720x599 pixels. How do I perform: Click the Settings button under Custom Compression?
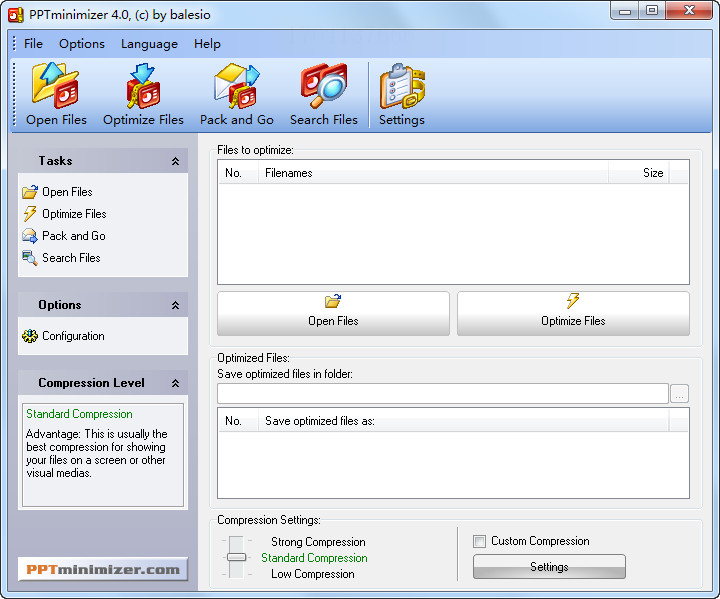point(549,567)
